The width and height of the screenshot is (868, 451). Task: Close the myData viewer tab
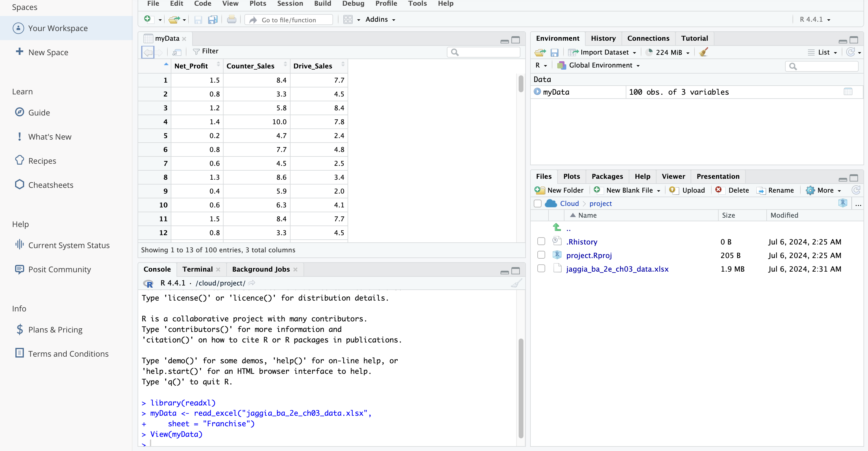coord(184,39)
